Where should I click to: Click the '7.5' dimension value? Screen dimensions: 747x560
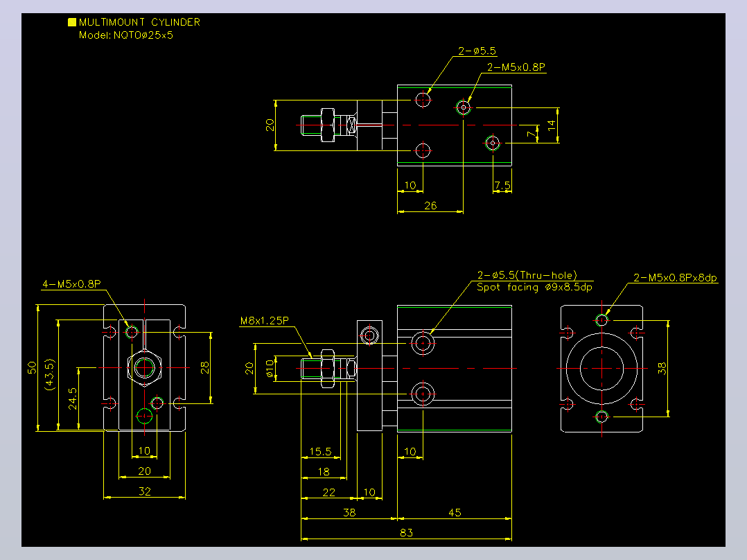click(502, 185)
